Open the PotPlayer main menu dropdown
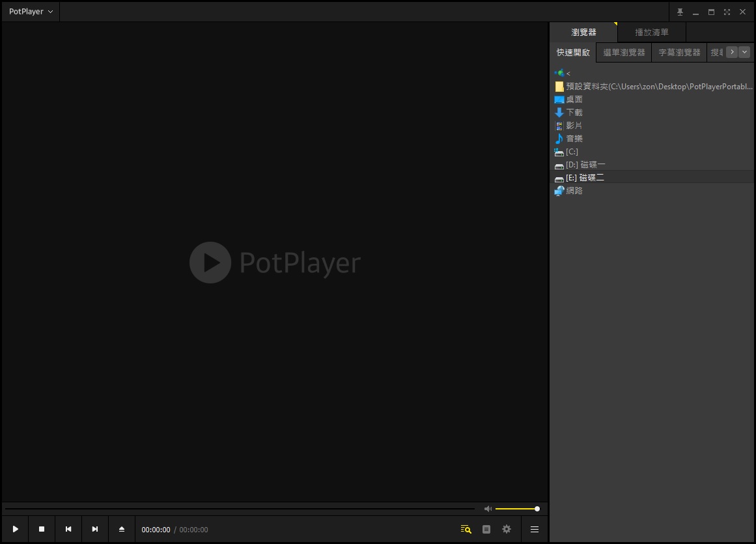756x544 pixels. (31, 12)
